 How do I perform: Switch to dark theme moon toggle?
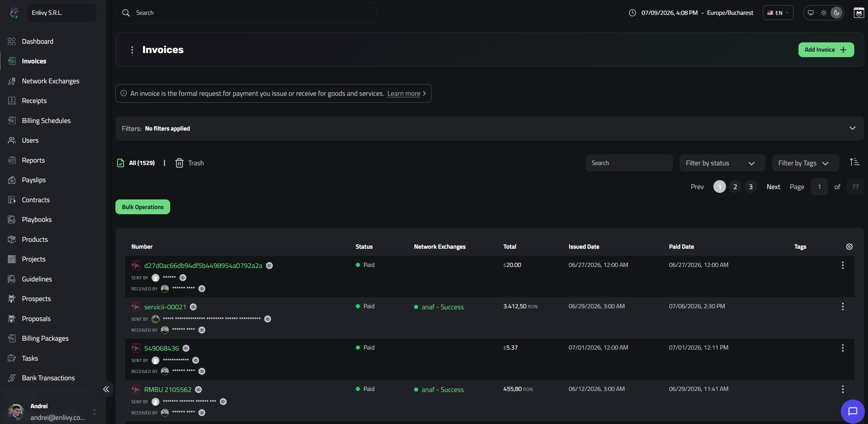pos(836,13)
